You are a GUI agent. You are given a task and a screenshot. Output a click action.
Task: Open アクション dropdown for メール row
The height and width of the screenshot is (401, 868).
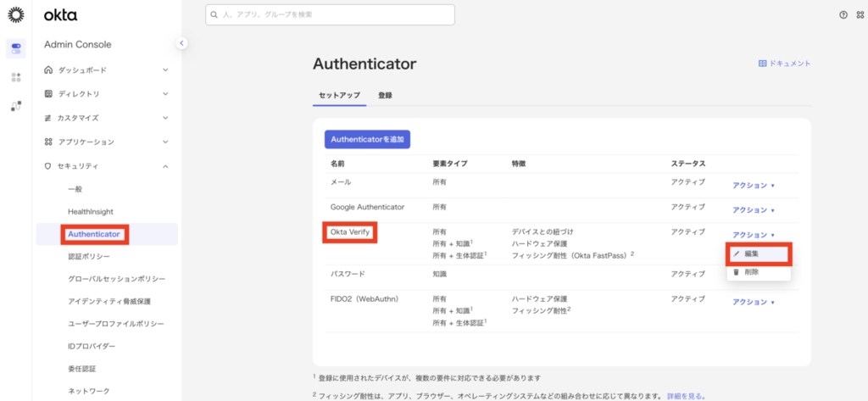coord(754,186)
